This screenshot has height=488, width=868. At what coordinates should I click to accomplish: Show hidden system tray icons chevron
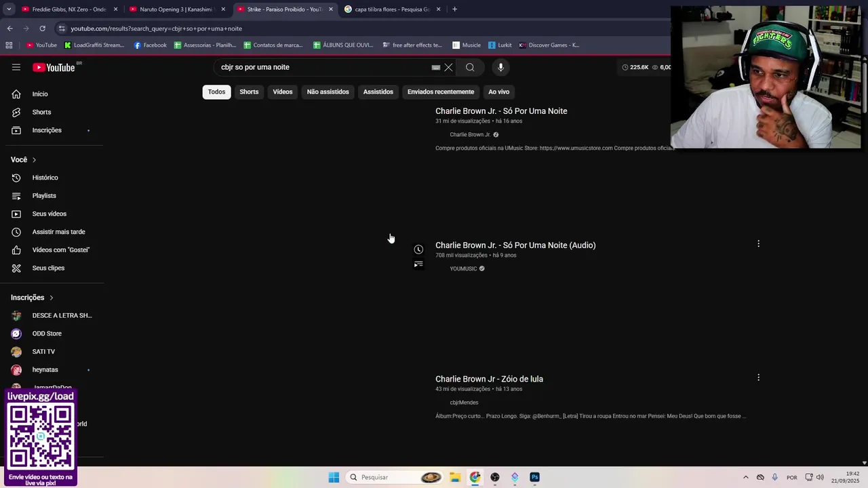point(746,477)
